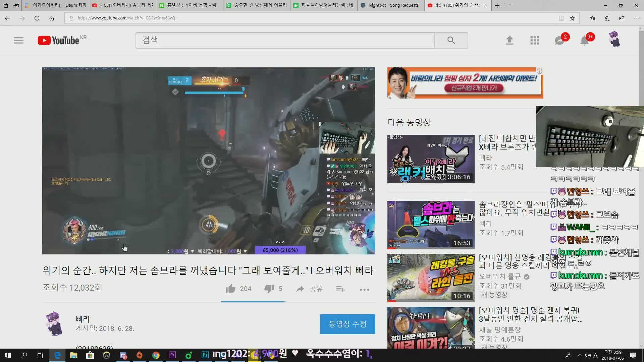Screen dimensions: 644x362
Task: Reload the page with the refresh icon
Action: pyautogui.click(x=37, y=18)
